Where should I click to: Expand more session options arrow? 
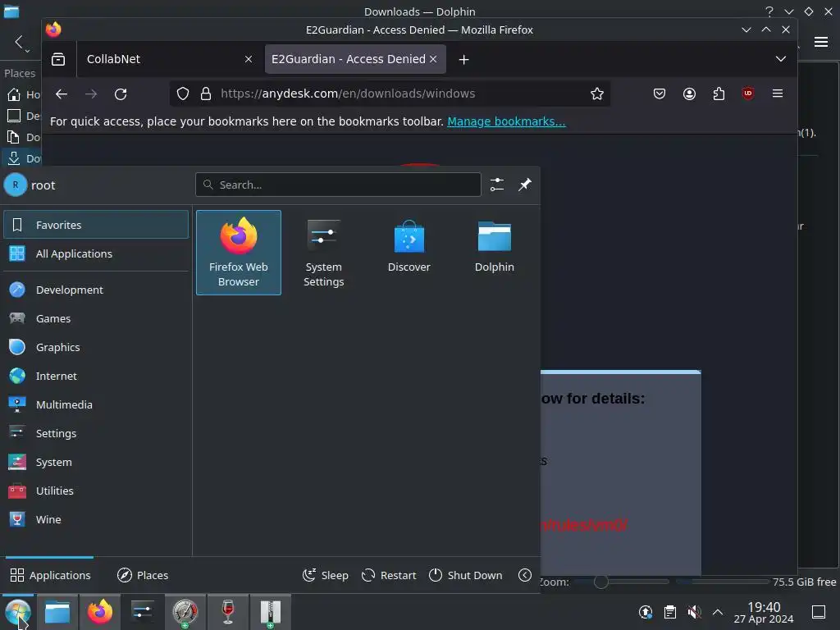coord(525,575)
